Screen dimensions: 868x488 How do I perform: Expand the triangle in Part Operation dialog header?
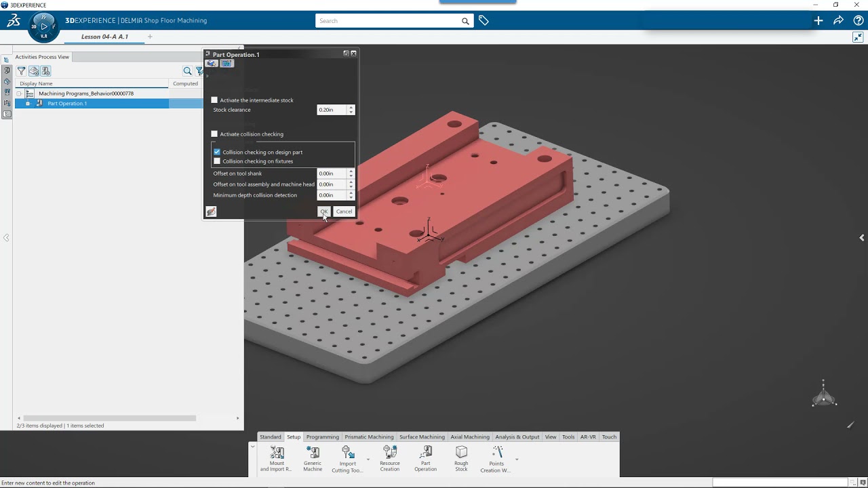tap(208, 75)
